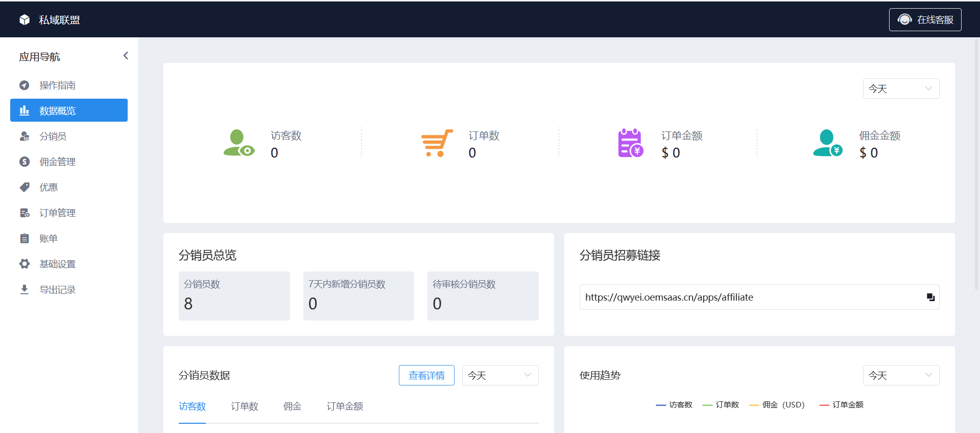The height and width of the screenshot is (433, 980).
Task: Click the 佣金管理 dollar coin icon
Action: tap(24, 162)
